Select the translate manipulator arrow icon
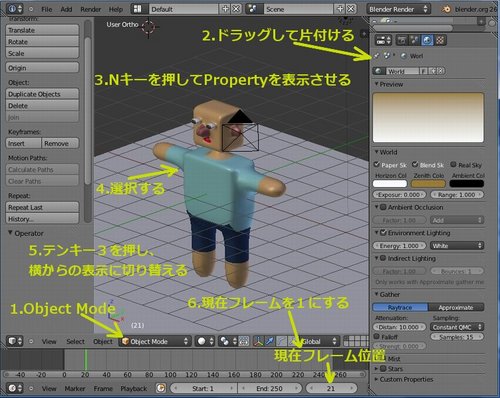The image size is (500, 398). [269, 341]
